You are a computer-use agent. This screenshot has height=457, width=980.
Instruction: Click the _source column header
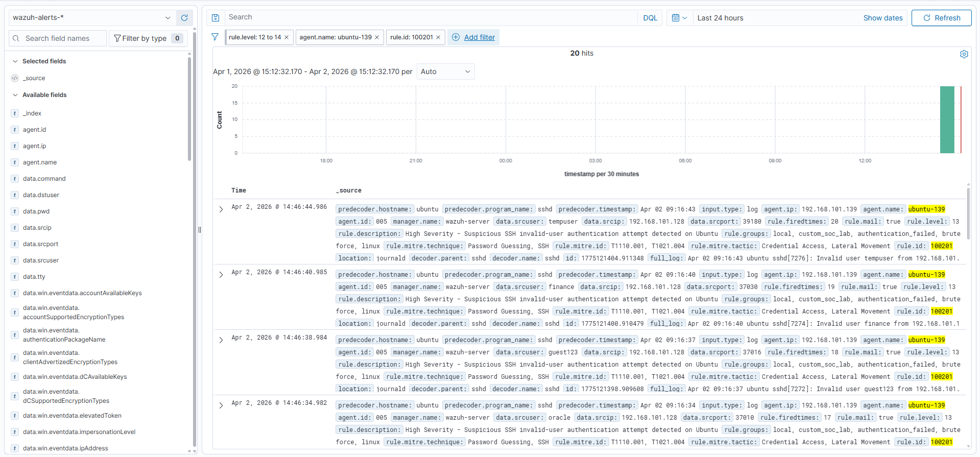tap(349, 190)
